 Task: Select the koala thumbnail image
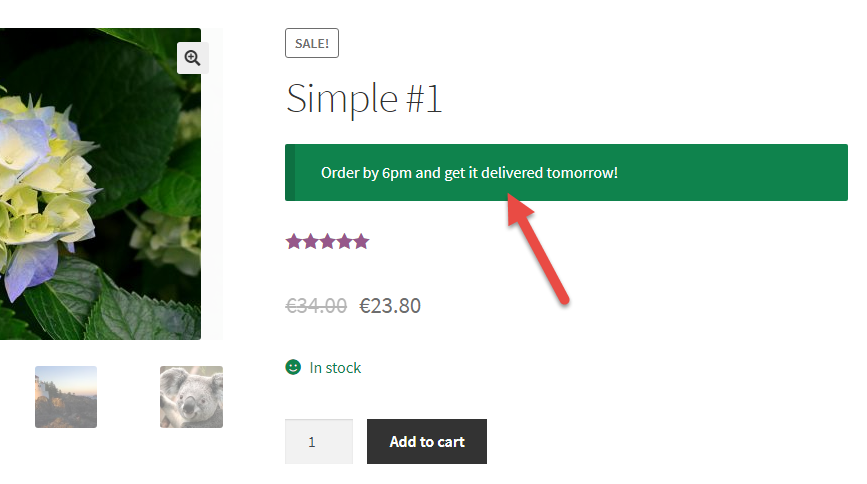pos(191,397)
